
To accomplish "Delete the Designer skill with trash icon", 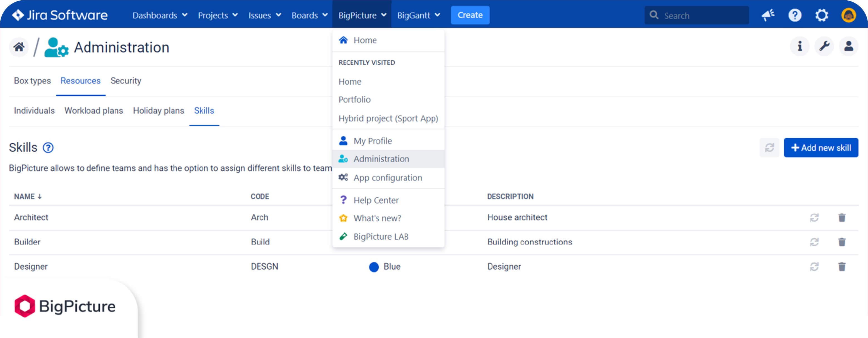I will (x=841, y=266).
